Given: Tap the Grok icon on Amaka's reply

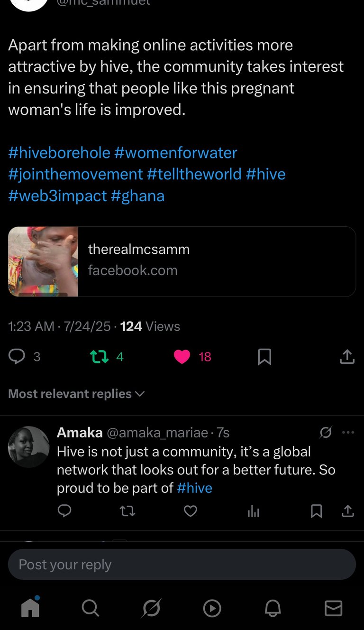Looking at the screenshot, I should click(x=326, y=432).
